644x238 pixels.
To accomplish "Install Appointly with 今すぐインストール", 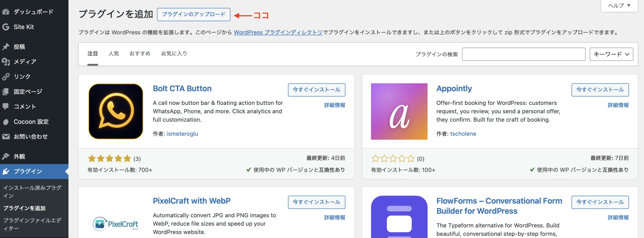I will pyautogui.click(x=600, y=90).
